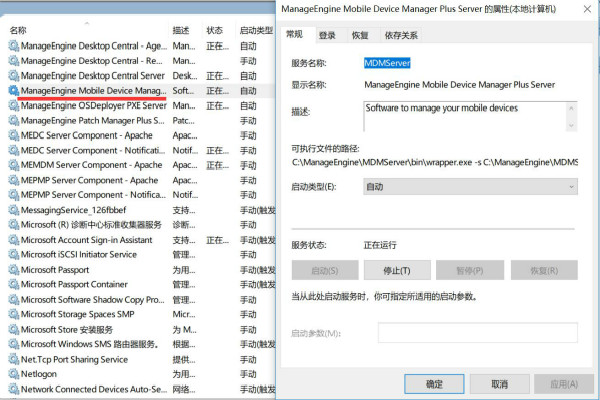This screenshot has width=600, height=400.
Task: Click the description box scroll-up arrow
Action: [571, 108]
